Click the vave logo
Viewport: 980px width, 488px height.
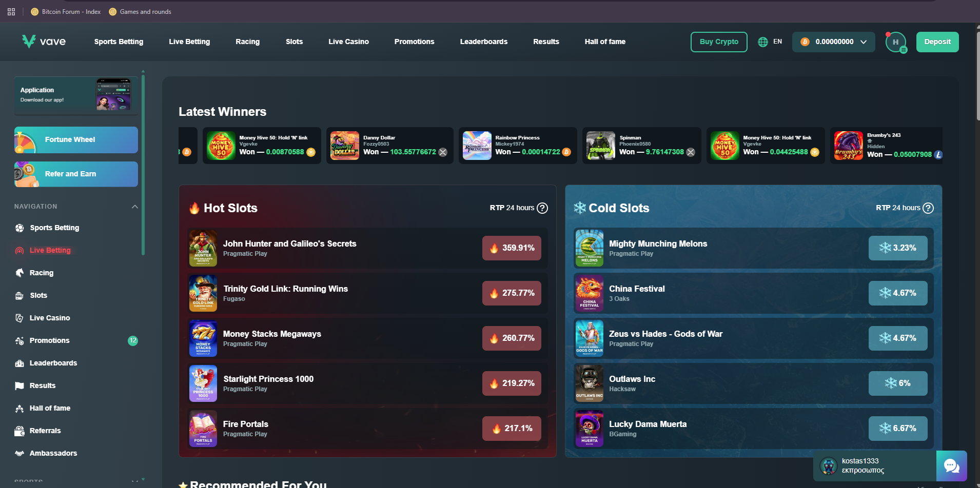point(44,42)
